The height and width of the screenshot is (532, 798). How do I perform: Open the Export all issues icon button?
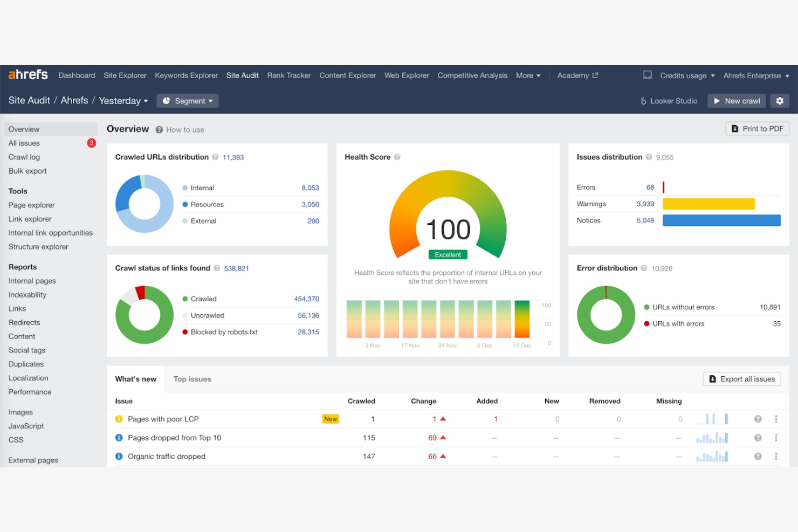tap(713, 379)
